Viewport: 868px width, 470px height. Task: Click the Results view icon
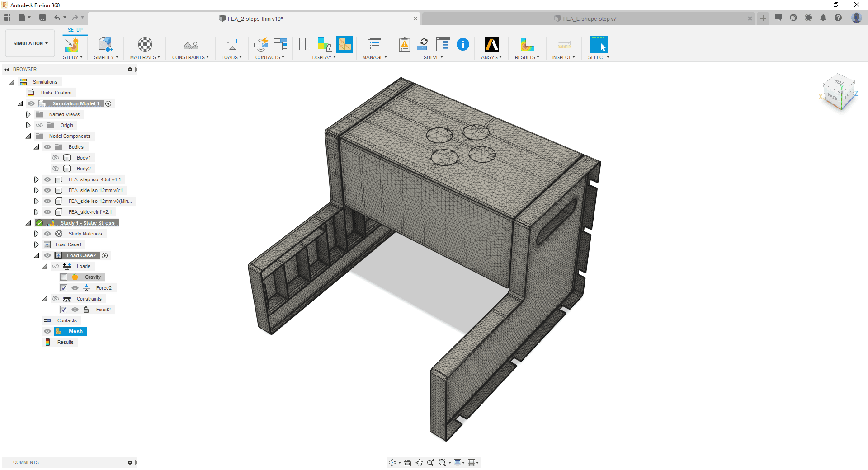[527, 44]
